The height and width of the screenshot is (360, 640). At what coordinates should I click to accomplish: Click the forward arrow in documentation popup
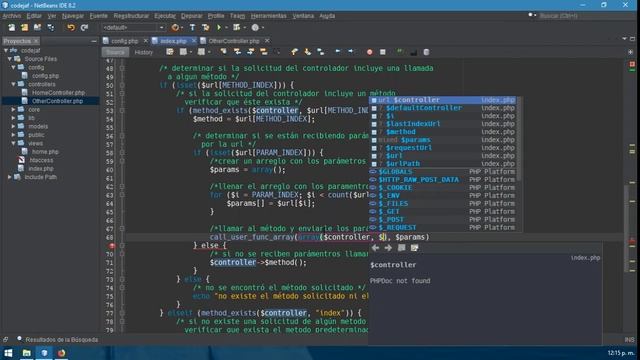[x=388, y=247]
